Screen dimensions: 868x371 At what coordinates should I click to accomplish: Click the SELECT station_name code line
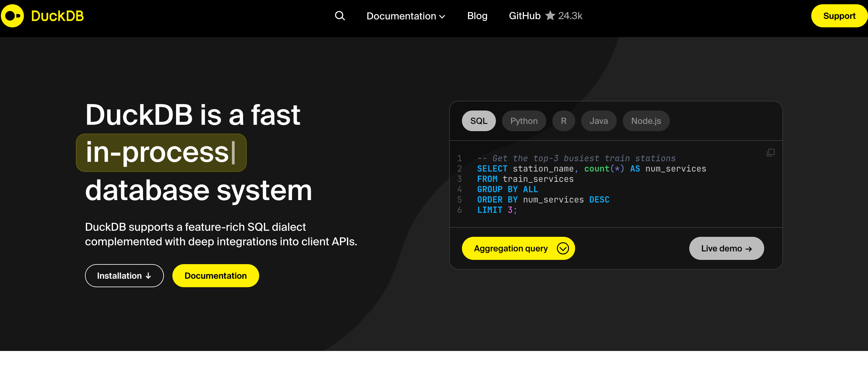[x=591, y=169]
